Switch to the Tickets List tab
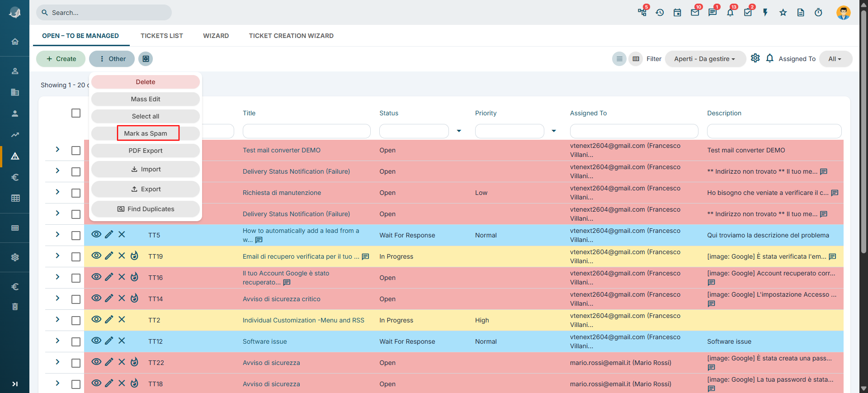 [162, 36]
